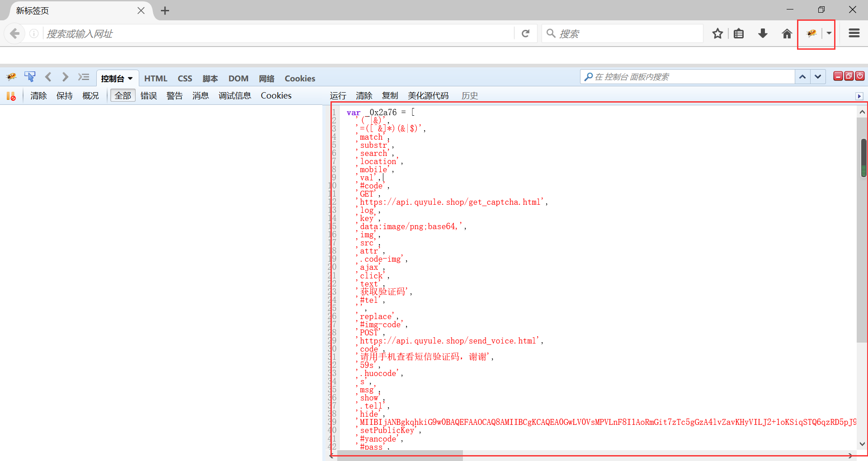Detach Firebug into a separate window
The width and height of the screenshot is (868, 461).
tap(849, 76)
